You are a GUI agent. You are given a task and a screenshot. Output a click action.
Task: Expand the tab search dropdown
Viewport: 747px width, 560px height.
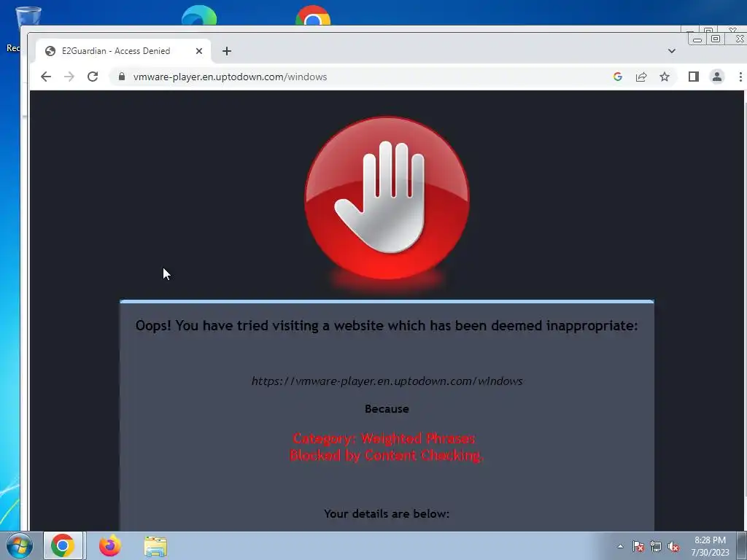[672, 51]
